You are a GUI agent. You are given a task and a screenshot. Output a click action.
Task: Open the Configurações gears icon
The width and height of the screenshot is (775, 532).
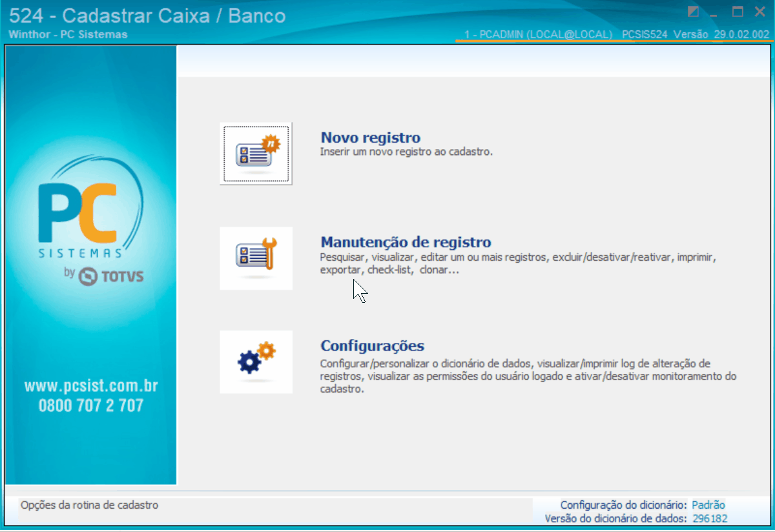tap(256, 362)
